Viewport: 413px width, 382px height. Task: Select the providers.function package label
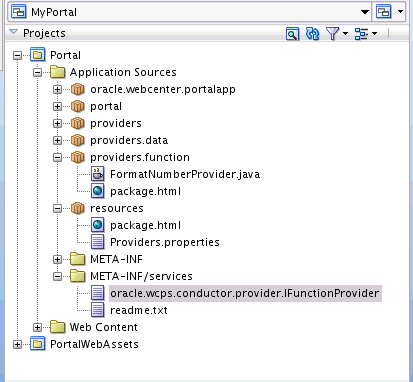[140, 157]
